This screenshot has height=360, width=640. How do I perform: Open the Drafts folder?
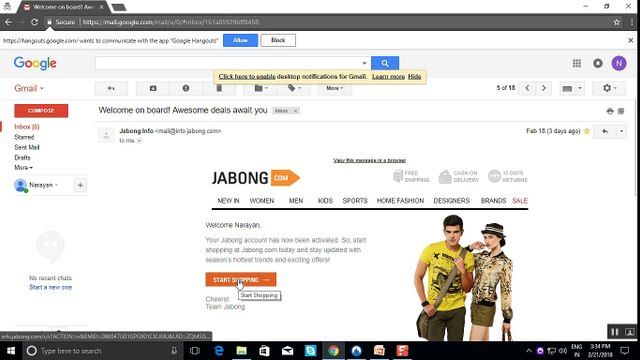pyautogui.click(x=22, y=158)
